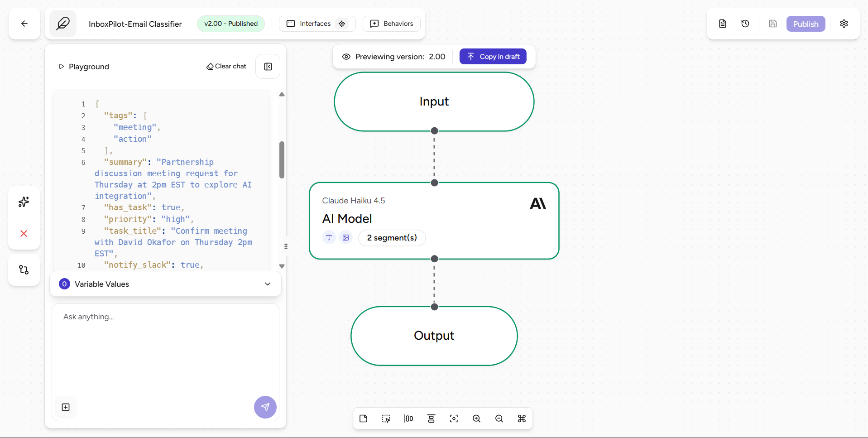The width and height of the screenshot is (868, 438).
Task: Collapse the Playground side panel
Action: 268,67
